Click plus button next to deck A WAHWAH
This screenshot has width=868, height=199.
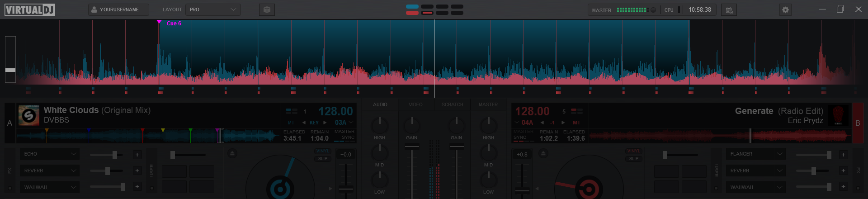pos(137,186)
